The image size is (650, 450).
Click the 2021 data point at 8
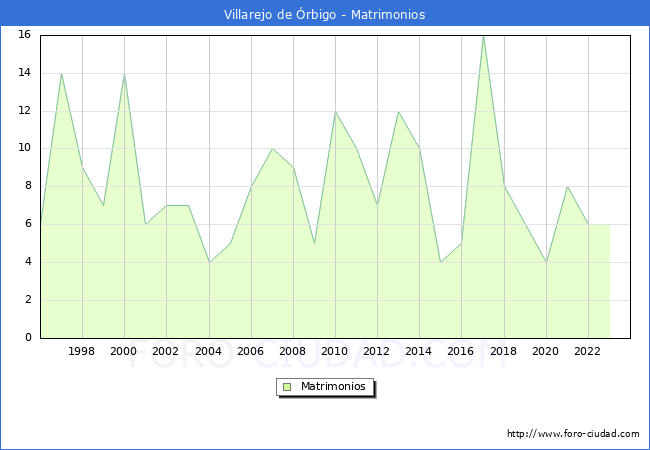tap(567, 187)
